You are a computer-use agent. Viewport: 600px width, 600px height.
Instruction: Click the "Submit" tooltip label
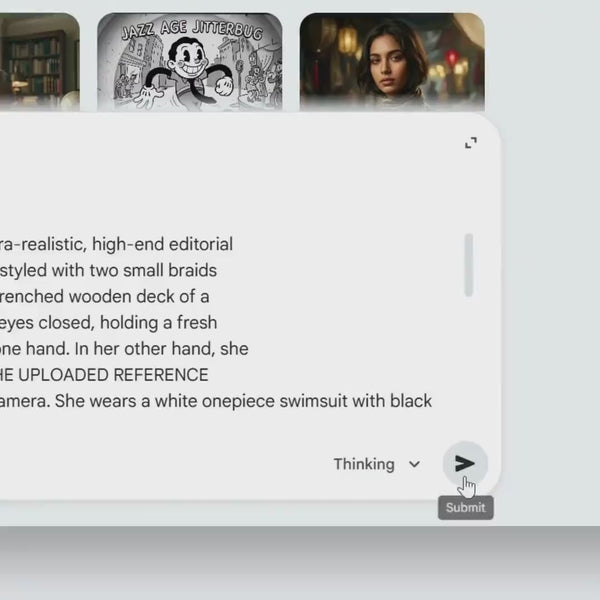(465, 508)
